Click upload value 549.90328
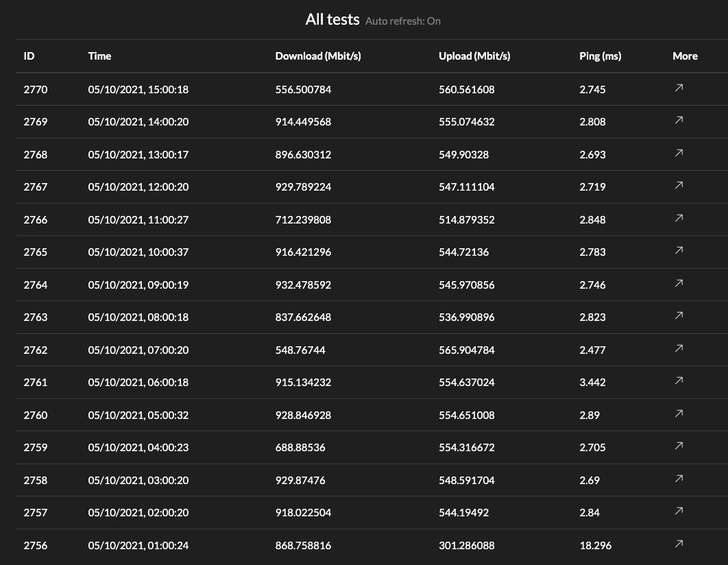The width and height of the screenshot is (728, 565). click(464, 154)
